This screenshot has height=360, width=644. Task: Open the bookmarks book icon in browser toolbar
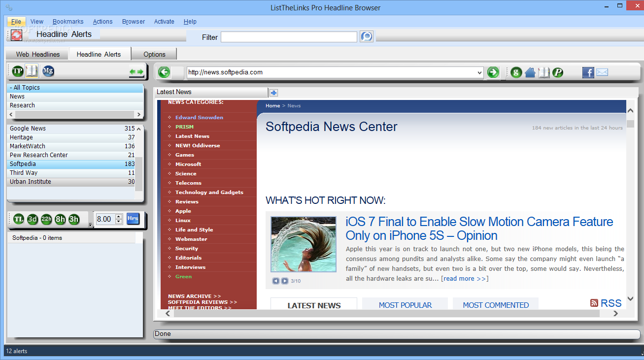(543, 72)
